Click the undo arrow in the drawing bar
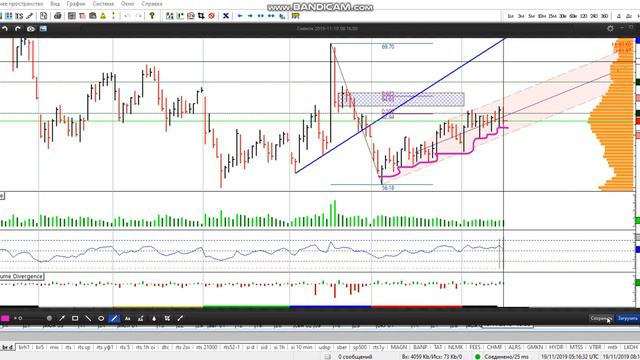Viewport: 640px width, 360px height. click(x=5, y=29)
